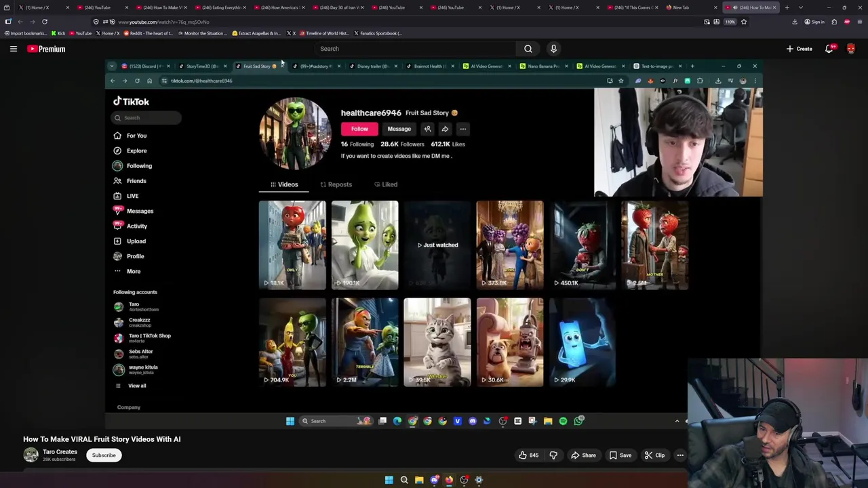Open Taro Creates channel name link
The height and width of the screenshot is (488, 868).
[x=60, y=452]
